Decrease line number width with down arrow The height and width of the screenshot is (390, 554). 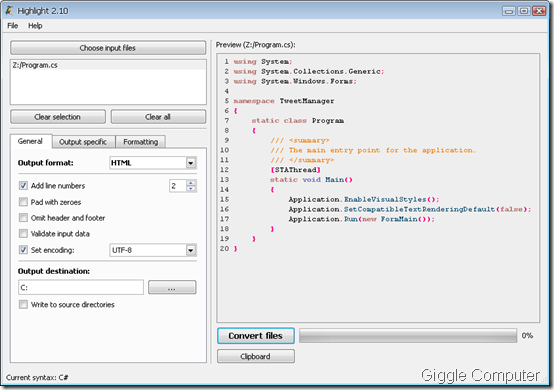point(191,189)
